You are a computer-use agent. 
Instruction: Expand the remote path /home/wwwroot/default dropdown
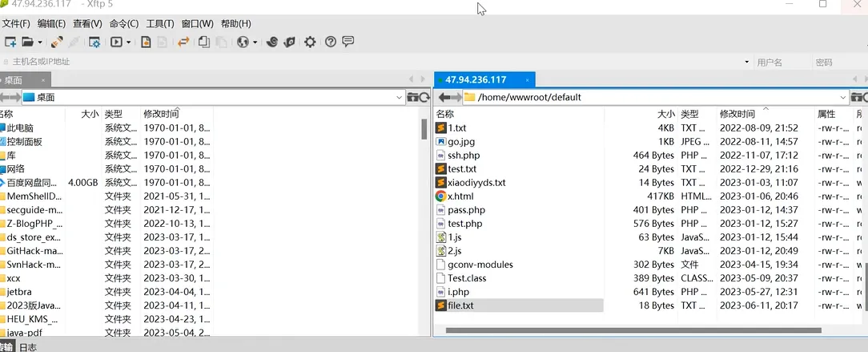[843, 97]
